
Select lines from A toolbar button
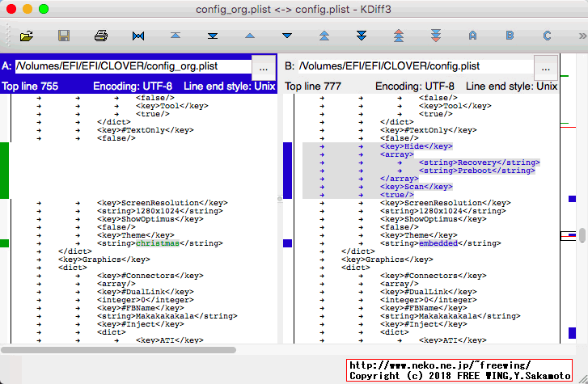[x=472, y=36]
